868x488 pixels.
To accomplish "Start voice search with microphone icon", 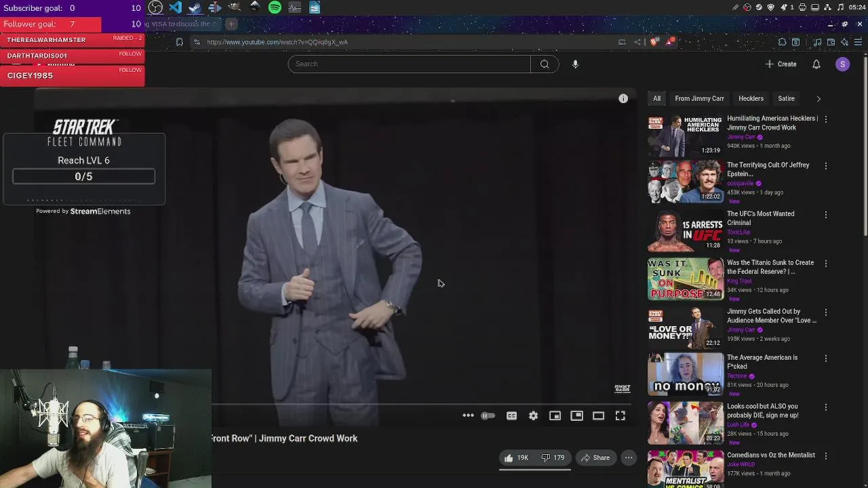I will click(x=575, y=64).
